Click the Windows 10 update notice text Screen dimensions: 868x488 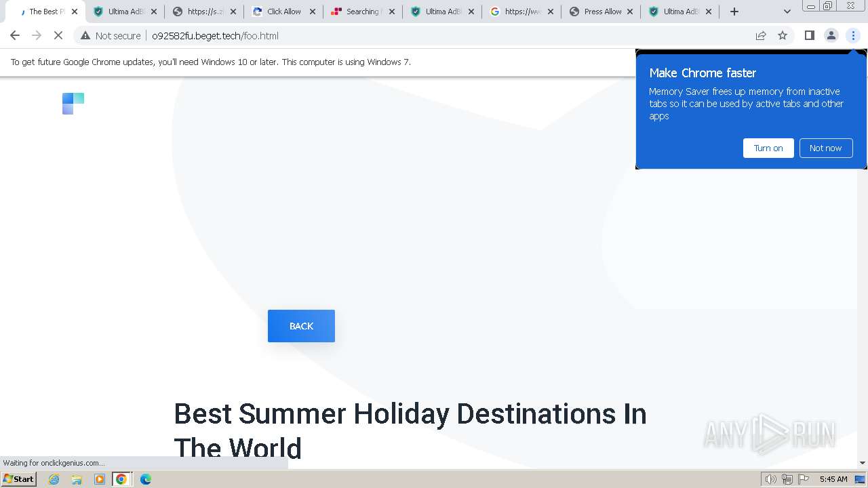(211, 62)
